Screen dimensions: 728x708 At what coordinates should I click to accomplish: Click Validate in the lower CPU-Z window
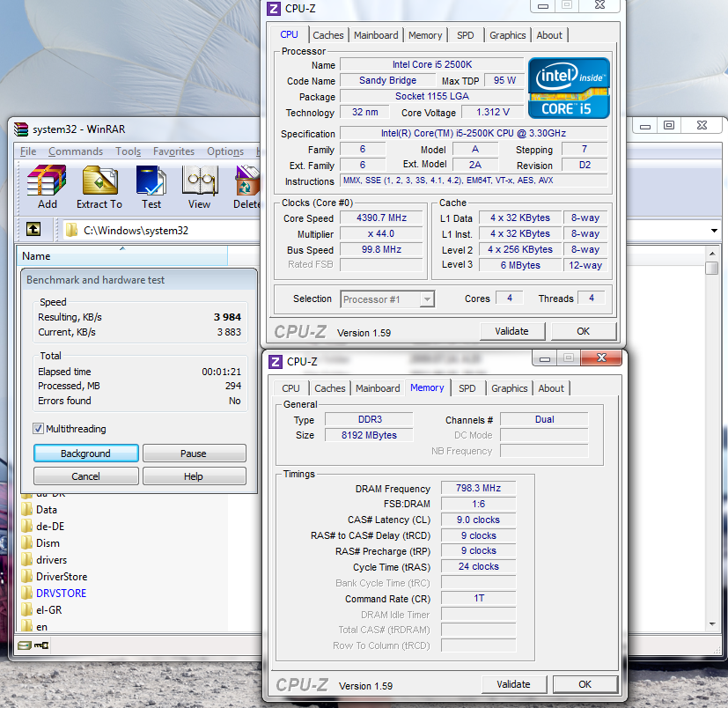pyautogui.click(x=513, y=684)
